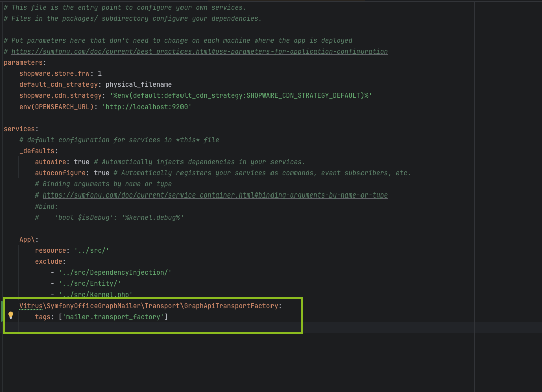The width and height of the screenshot is (542, 392).
Task: Select the _defaults key
Action: (x=38, y=151)
